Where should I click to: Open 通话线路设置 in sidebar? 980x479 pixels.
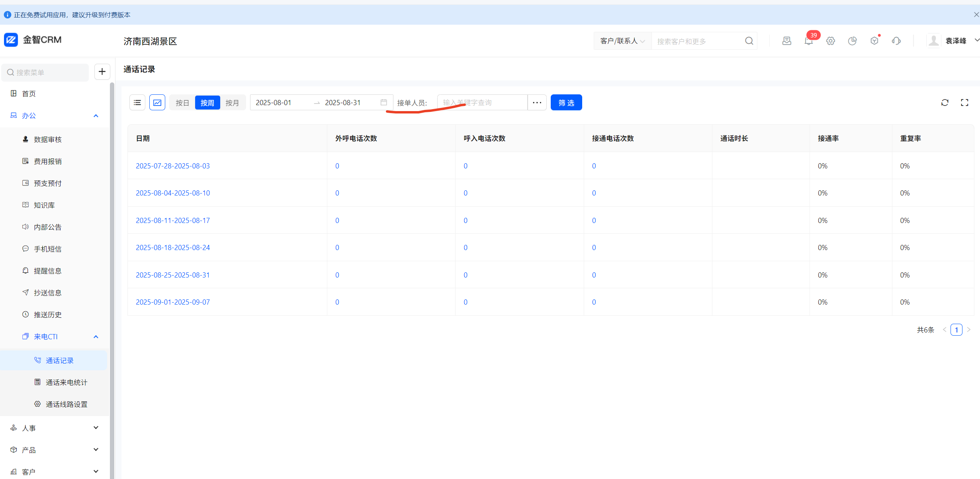coord(67,404)
